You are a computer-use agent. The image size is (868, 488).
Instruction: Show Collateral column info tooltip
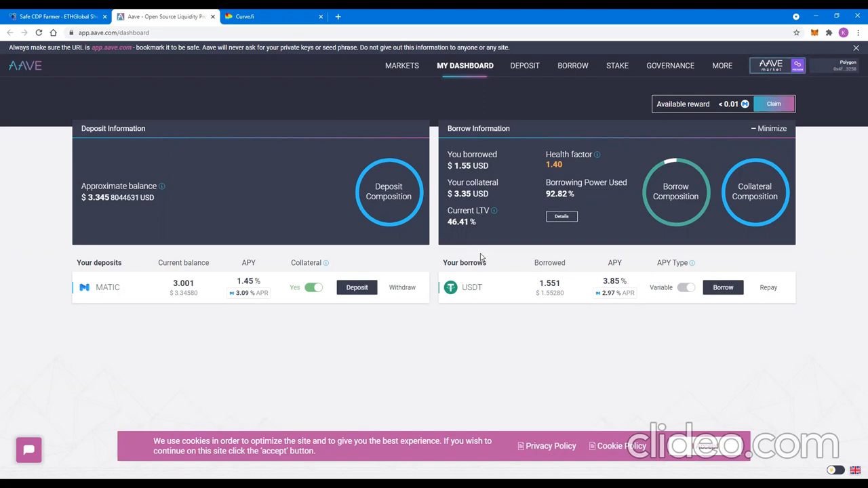click(x=326, y=263)
